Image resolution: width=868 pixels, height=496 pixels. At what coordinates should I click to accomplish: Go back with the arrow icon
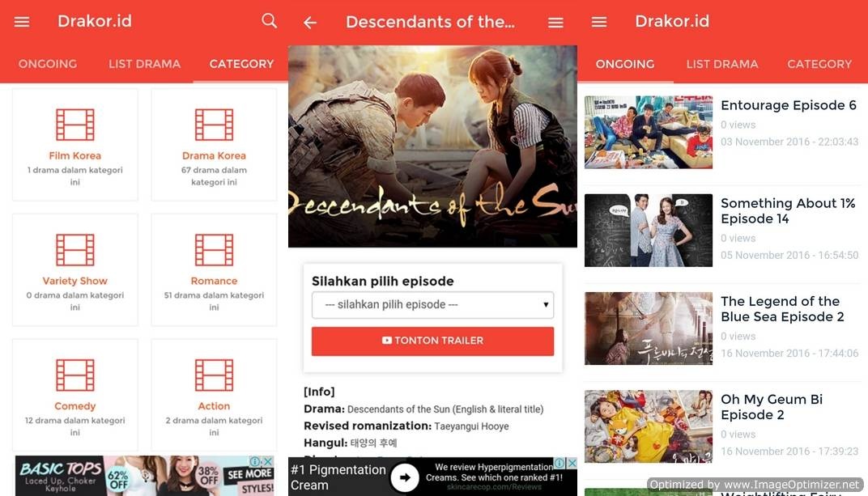pyautogui.click(x=310, y=22)
